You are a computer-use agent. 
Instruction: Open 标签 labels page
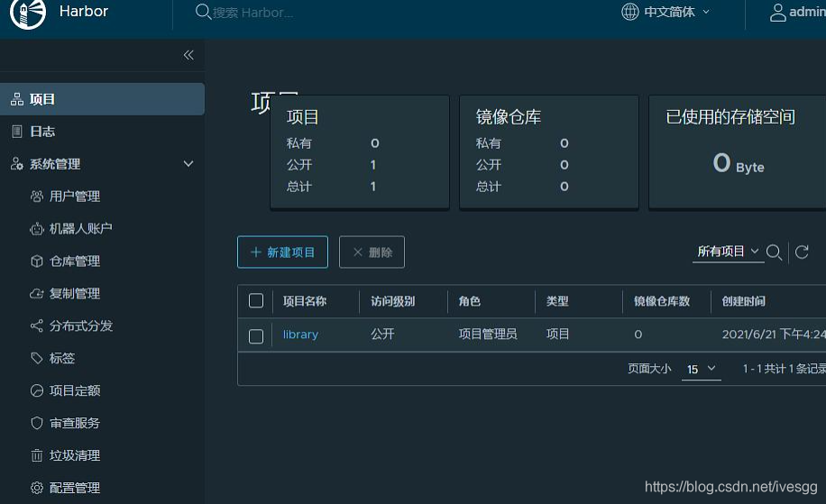(x=61, y=358)
